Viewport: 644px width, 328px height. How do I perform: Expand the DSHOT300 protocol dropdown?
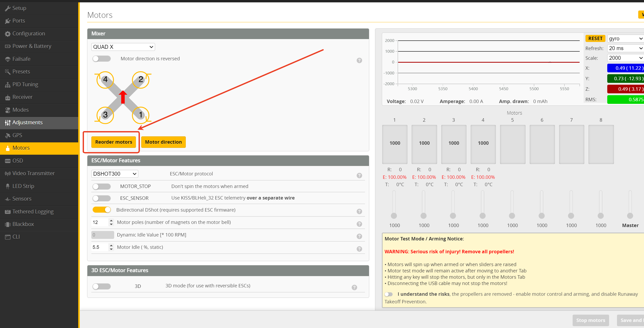[115, 174]
